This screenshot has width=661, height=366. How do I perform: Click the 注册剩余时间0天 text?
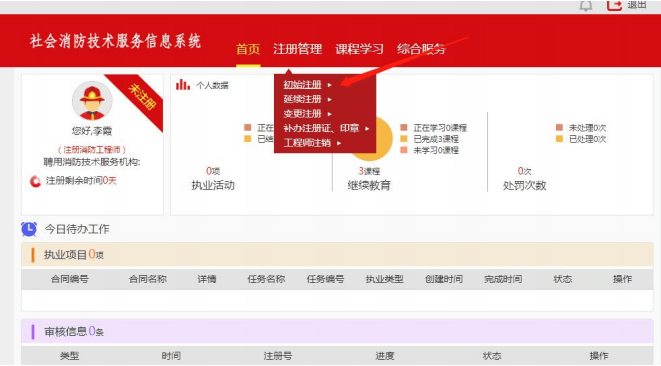point(81,181)
